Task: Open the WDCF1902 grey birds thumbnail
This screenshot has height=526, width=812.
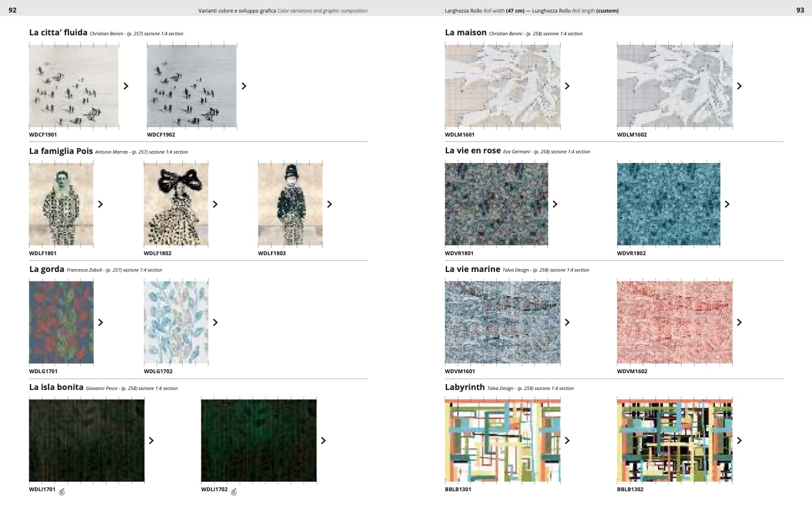Action: pyautogui.click(x=192, y=86)
